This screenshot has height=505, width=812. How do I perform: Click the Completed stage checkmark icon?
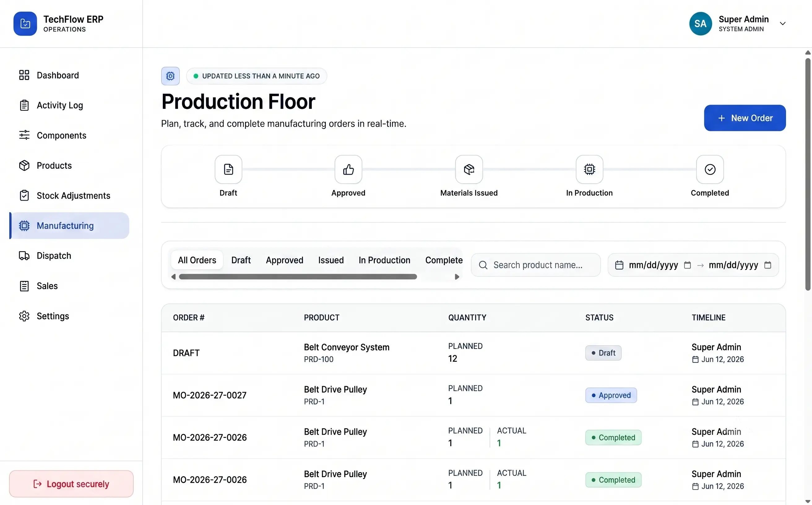coord(710,169)
